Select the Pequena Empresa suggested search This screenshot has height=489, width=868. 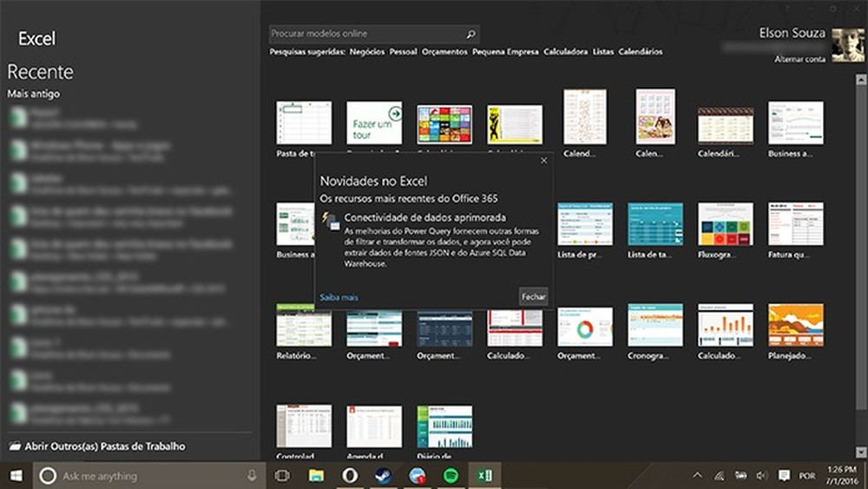505,51
